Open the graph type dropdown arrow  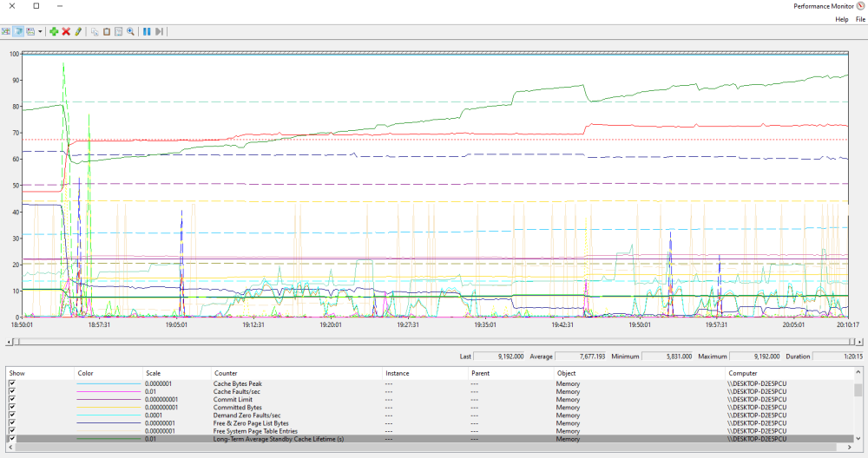[x=40, y=31]
